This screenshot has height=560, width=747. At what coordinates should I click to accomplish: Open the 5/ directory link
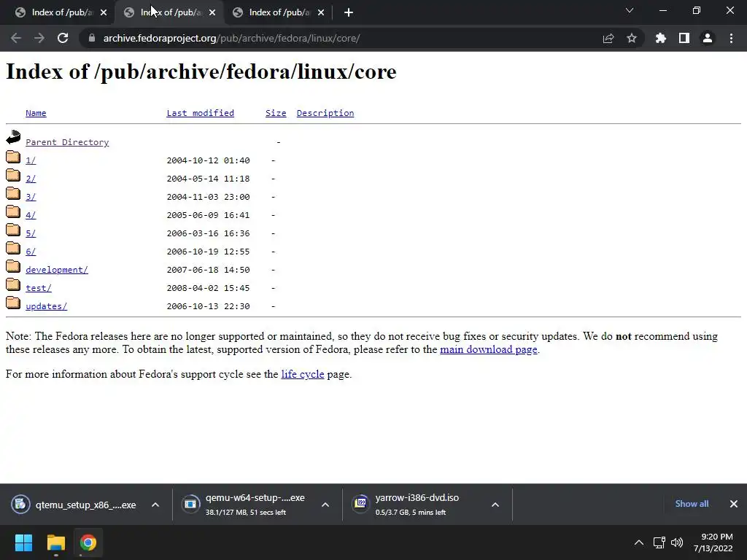pyautogui.click(x=31, y=233)
